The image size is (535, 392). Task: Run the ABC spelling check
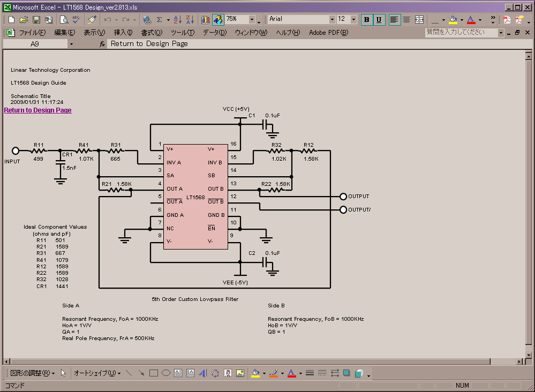click(x=77, y=19)
